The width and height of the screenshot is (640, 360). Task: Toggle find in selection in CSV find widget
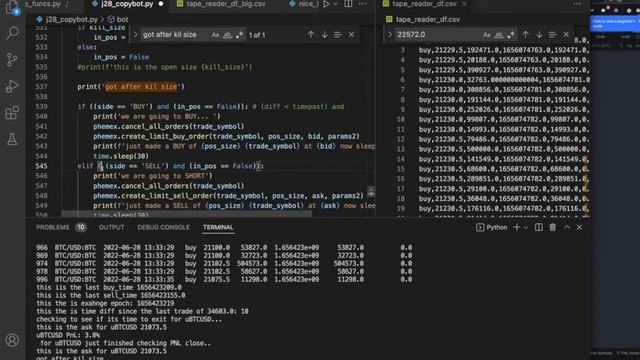coord(553,35)
